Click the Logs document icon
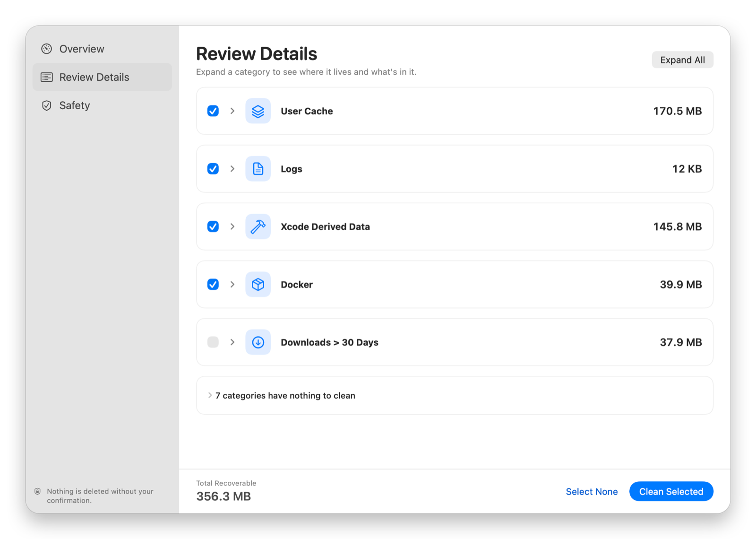The width and height of the screenshot is (756, 539). (x=258, y=169)
